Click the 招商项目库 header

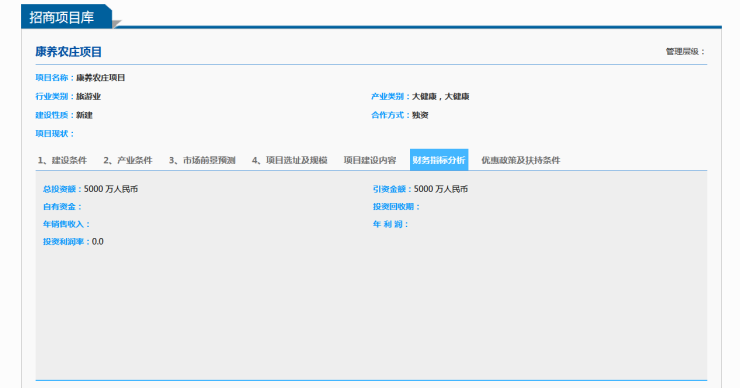(x=62, y=17)
